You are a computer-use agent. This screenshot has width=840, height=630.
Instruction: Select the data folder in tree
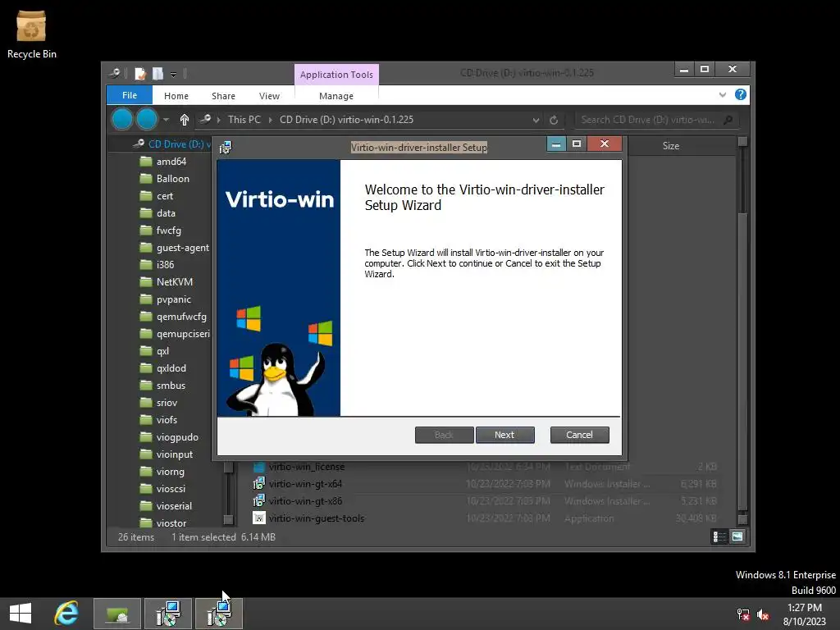click(157, 213)
